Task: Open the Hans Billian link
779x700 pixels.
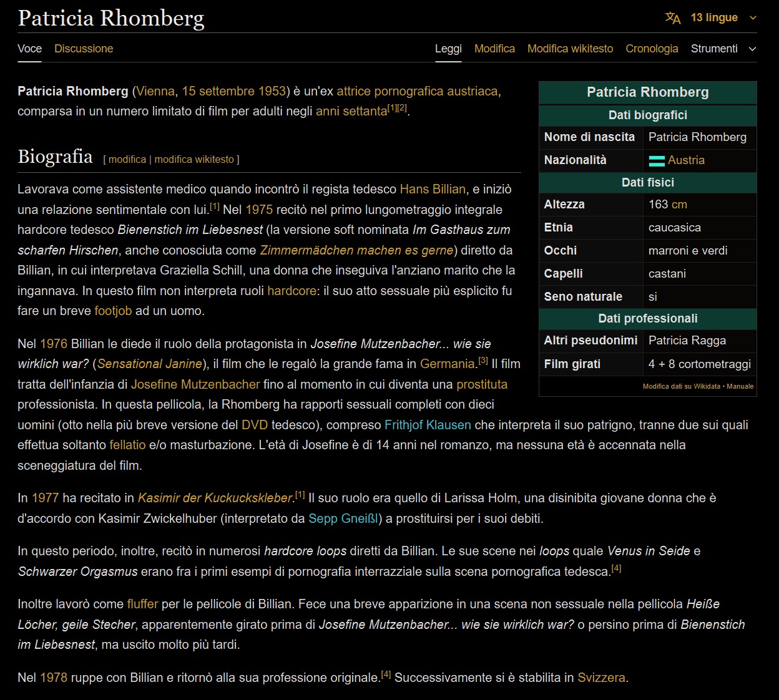Action: pyautogui.click(x=433, y=189)
